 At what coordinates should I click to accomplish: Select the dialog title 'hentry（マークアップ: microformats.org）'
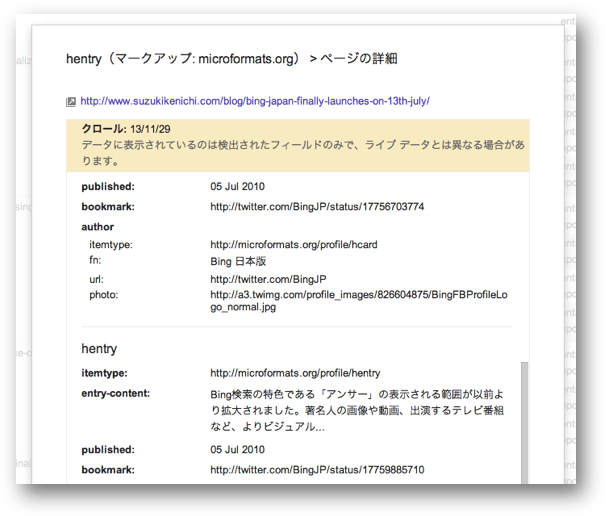click(184, 59)
